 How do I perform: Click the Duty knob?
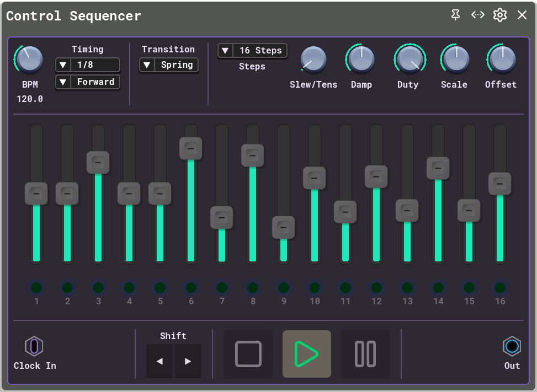[410, 59]
